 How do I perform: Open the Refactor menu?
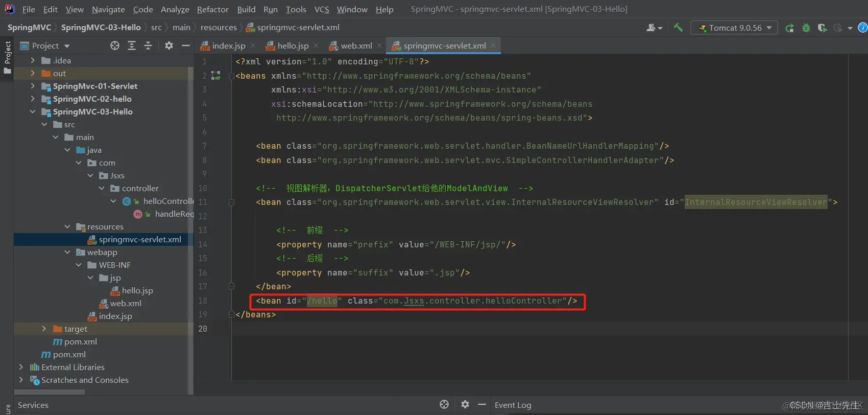click(212, 9)
